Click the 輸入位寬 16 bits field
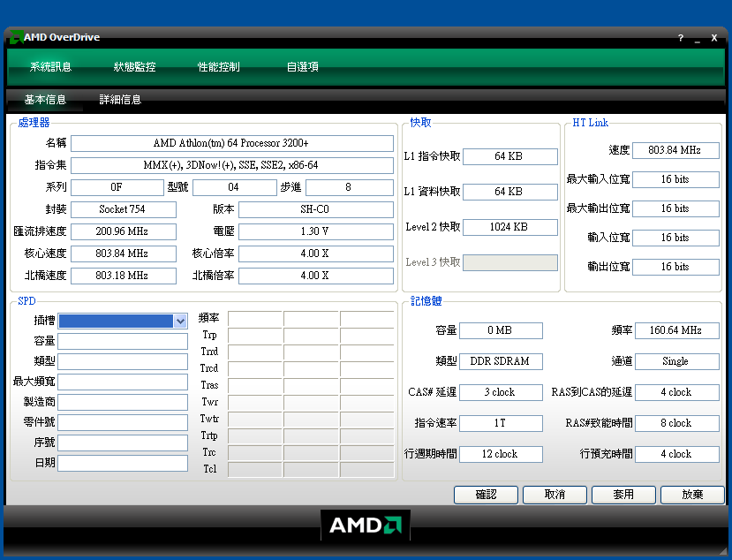This screenshot has width=732, height=560. (675, 238)
